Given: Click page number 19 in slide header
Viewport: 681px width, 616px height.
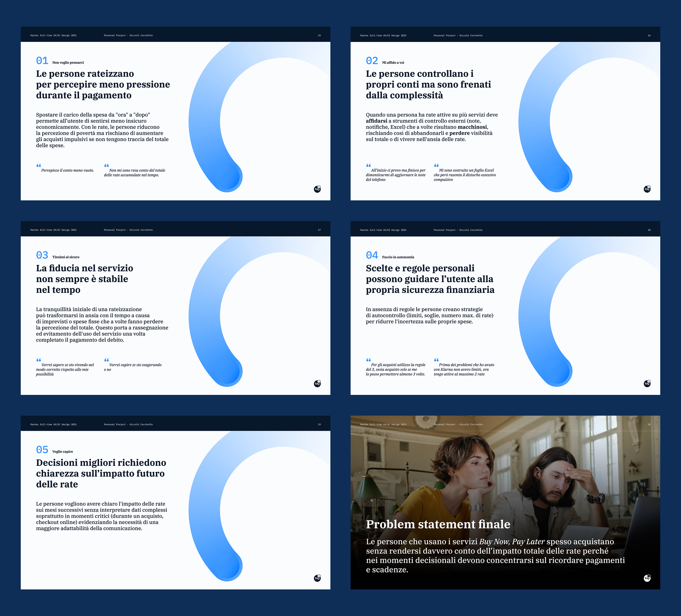Looking at the screenshot, I should [319, 424].
